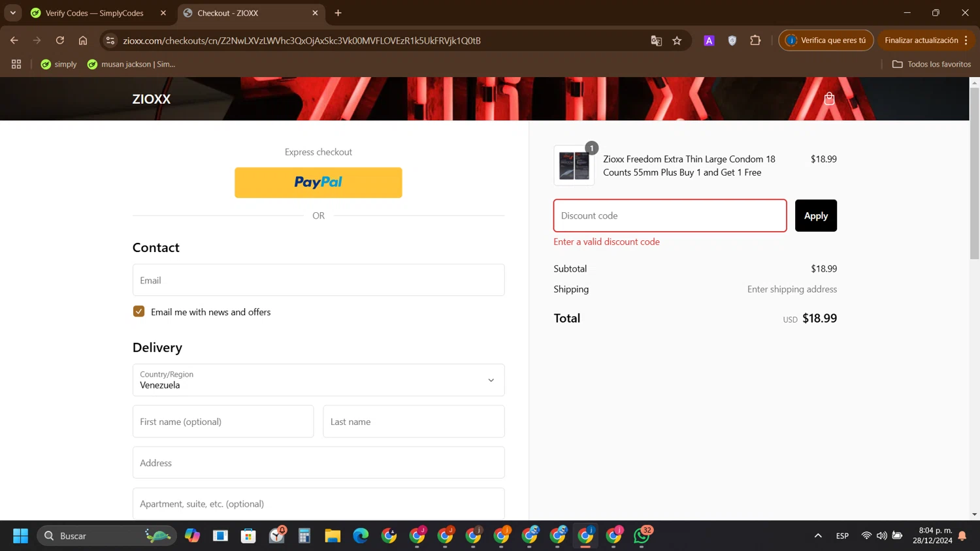
Task: Show hidden system tray icons
Action: (818, 536)
